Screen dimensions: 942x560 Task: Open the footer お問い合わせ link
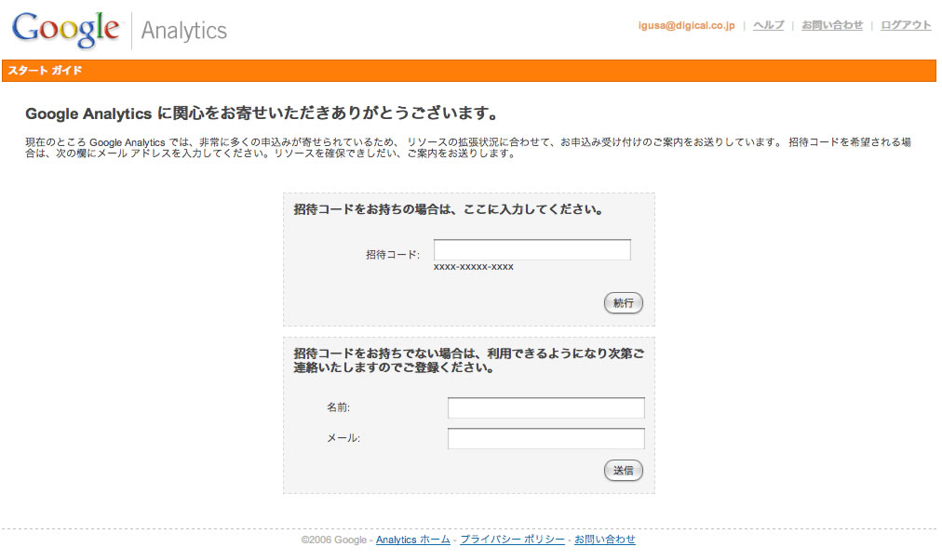click(x=604, y=540)
